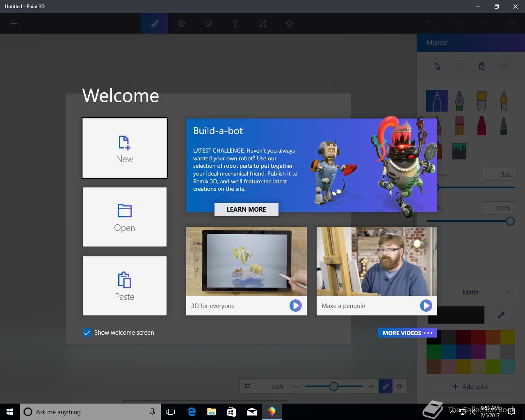Select the Fill paint bucket tool
This screenshot has width=525, height=420.
pyautogui.click(x=459, y=151)
